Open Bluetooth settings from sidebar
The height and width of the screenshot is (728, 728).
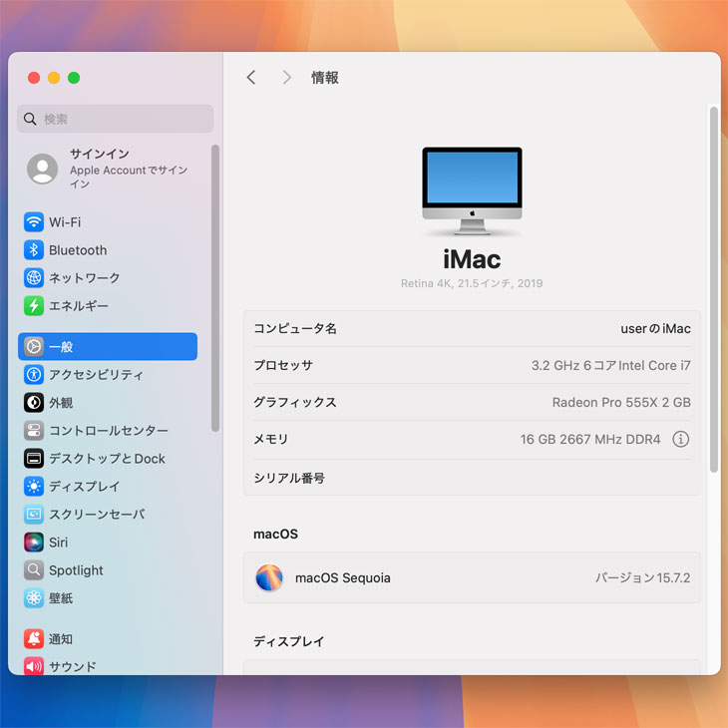(x=77, y=250)
